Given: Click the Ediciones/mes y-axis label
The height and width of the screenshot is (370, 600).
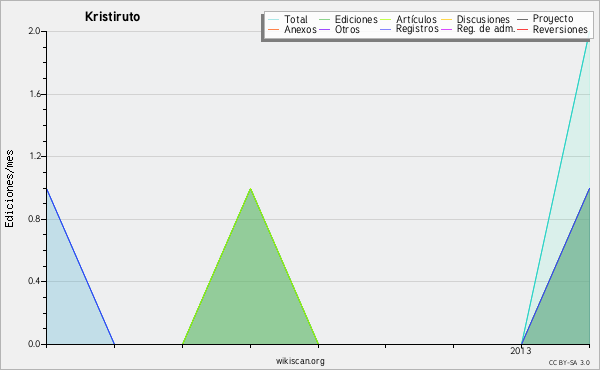Looking at the screenshot, I should tap(9, 189).
